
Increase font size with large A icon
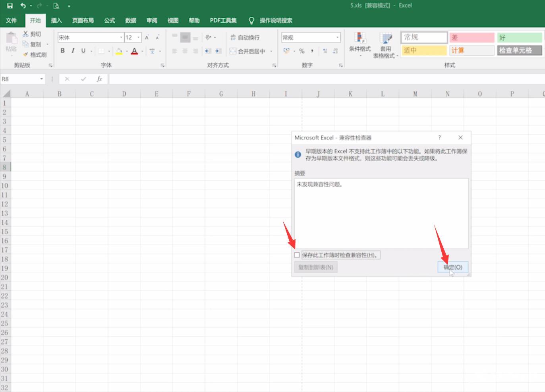[147, 37]
